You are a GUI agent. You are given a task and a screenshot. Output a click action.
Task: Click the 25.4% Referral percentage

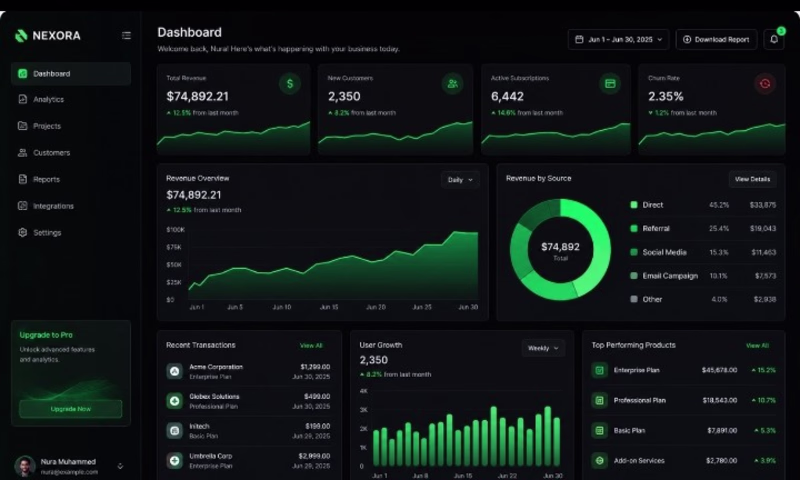point(719,228)
